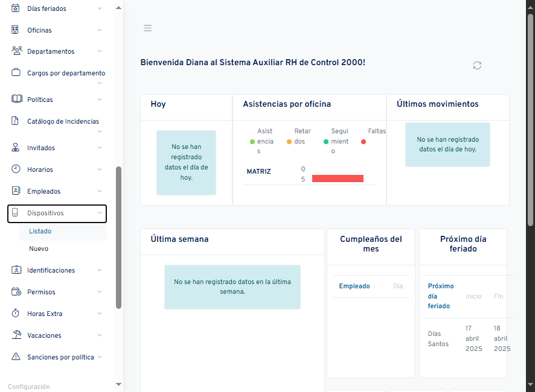Click the sidebar scroll up arrow
535x392 pixels.
118,7
